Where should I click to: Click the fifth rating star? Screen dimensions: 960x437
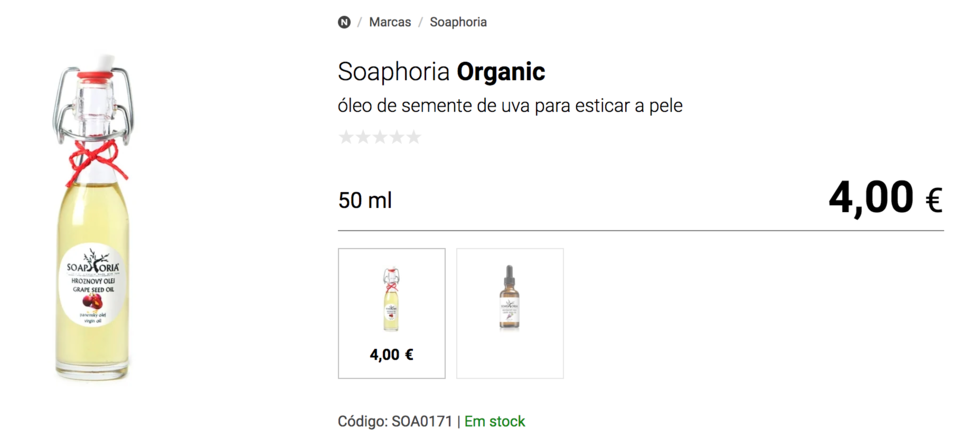coord(413,137)
